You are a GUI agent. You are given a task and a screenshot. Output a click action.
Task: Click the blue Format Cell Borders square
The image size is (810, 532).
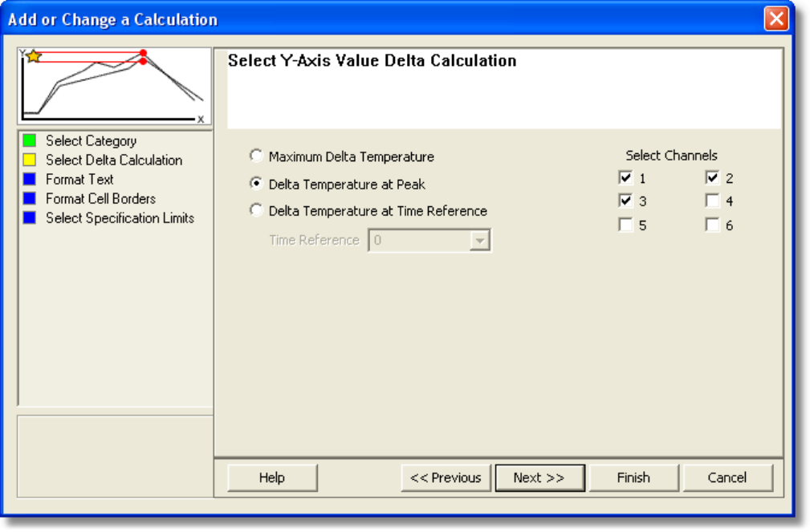point(30,199)
